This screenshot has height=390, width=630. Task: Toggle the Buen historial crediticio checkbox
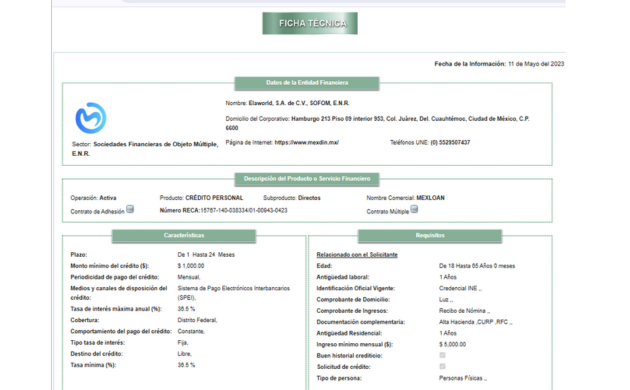[442, 355]
